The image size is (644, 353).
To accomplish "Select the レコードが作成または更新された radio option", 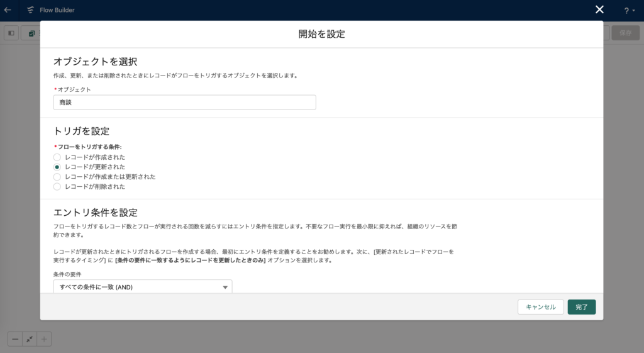I will pyautogui.click(x=57, y=177).
